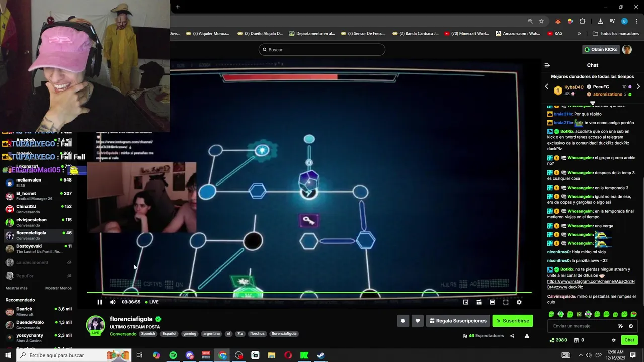Open the user profile avatar menu

pos(627,49)
